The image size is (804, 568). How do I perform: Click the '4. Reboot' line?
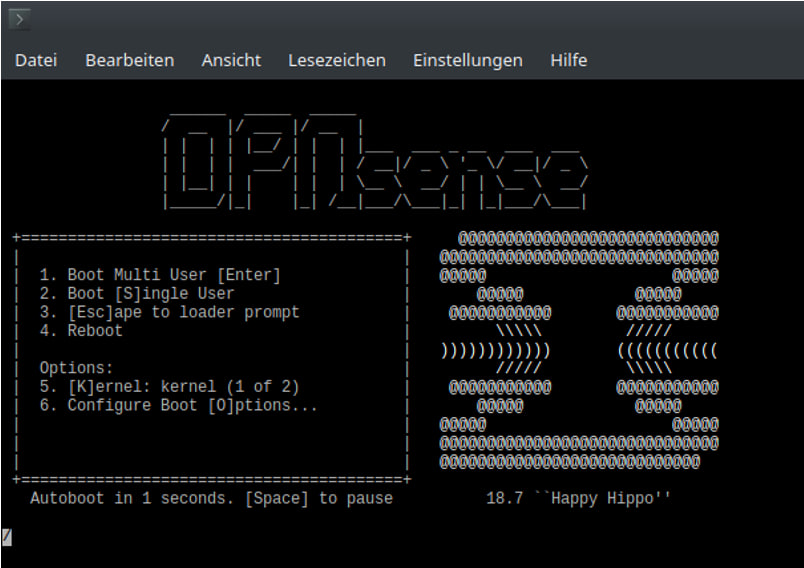[81, 331]
